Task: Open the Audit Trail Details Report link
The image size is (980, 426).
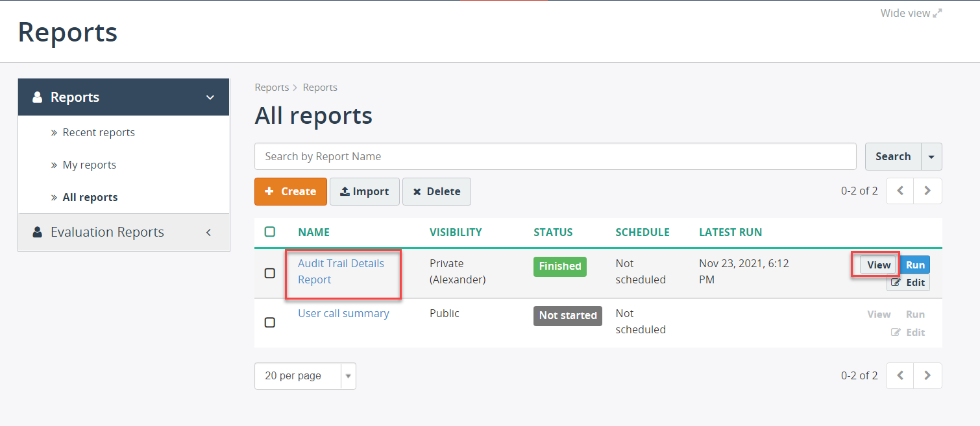Action: pos(341,272)
